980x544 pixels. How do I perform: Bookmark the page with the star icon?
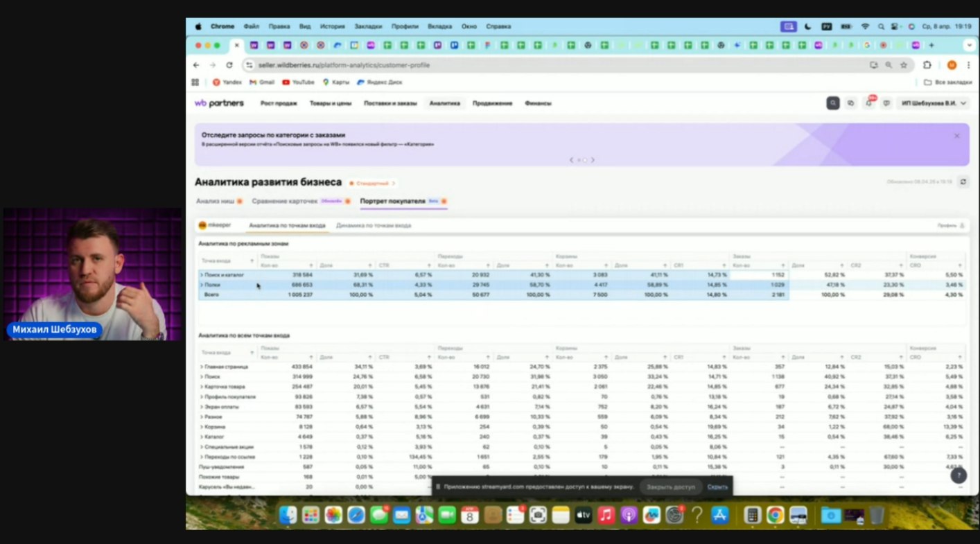904,65
